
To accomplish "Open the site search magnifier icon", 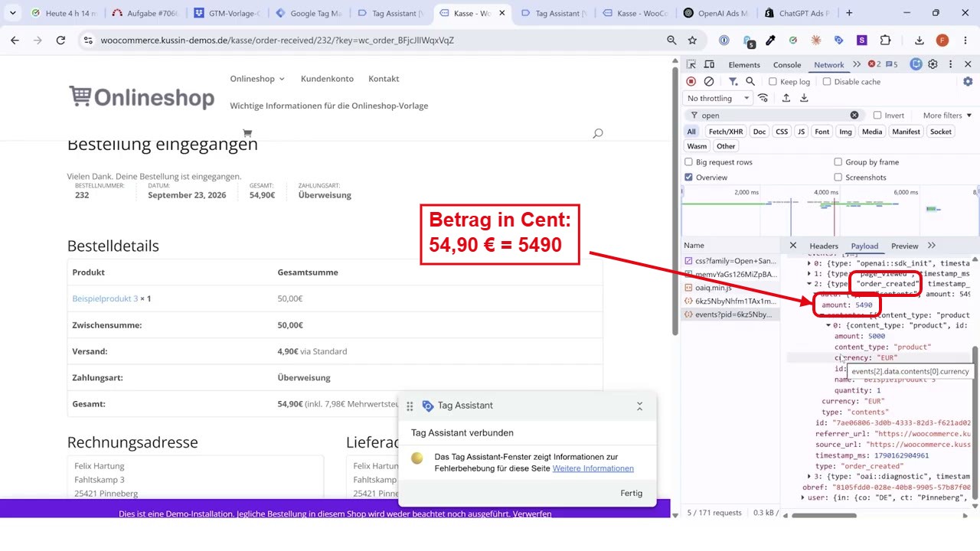I will tap(598, 133).
